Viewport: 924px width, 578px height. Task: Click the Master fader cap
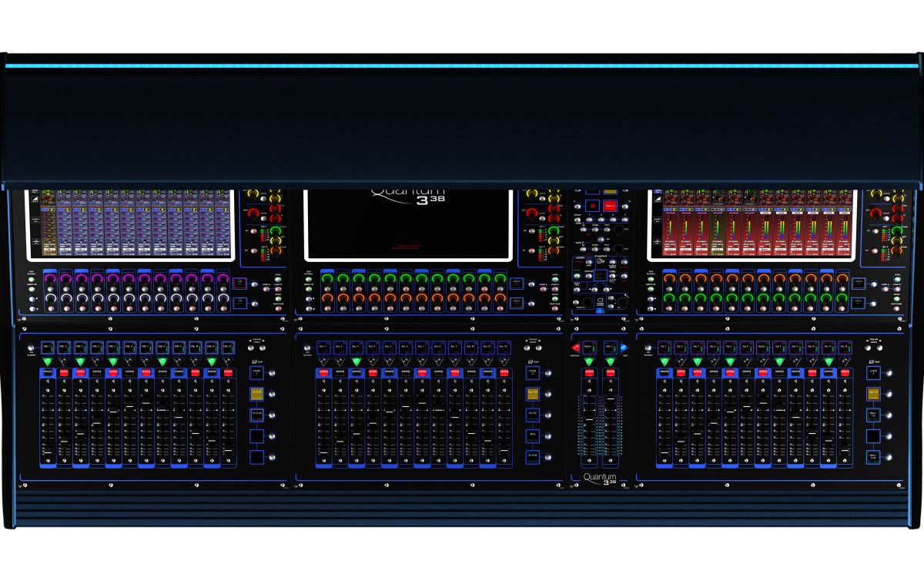click(589, 419)
